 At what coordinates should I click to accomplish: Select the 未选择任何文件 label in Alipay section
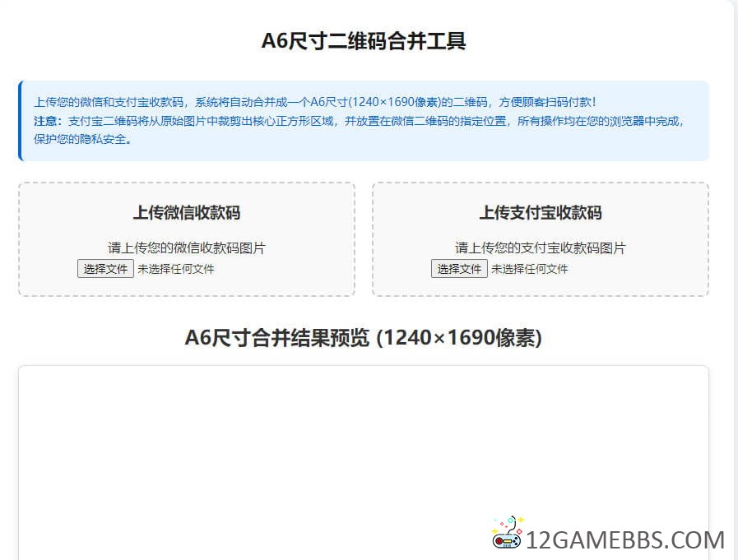(529, 269)
